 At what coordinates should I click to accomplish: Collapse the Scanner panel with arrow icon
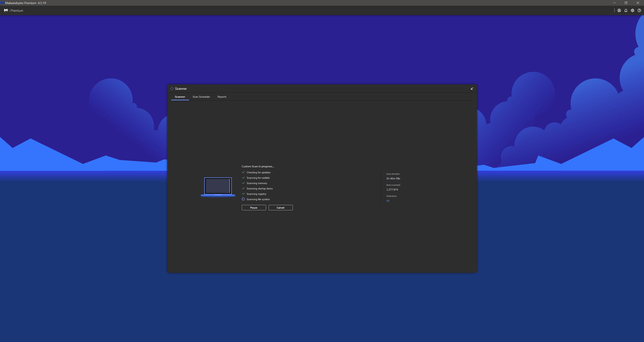pyautogui.click(x=472, y=89)
